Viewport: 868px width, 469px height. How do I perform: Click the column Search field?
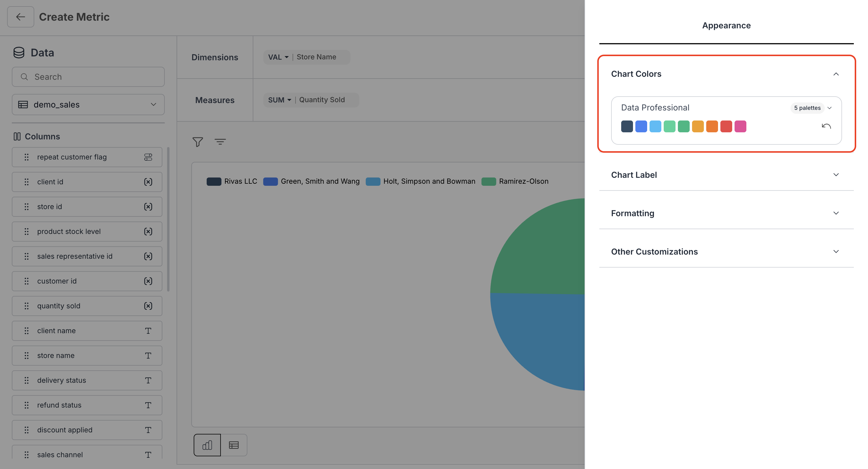pos(88,77)
